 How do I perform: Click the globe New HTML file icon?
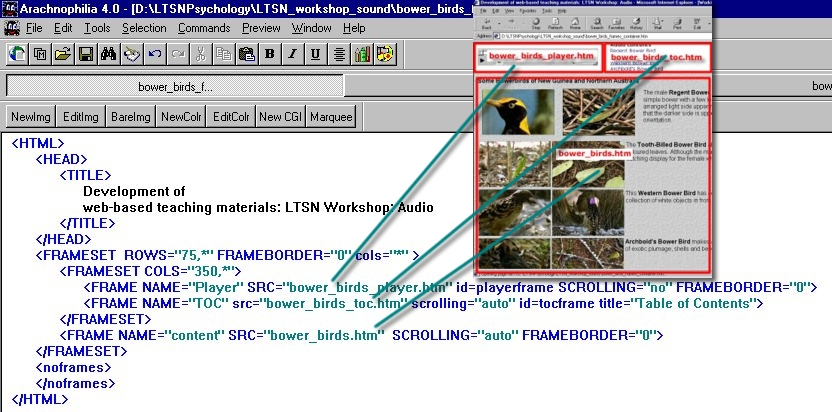(x=18, y=53)
